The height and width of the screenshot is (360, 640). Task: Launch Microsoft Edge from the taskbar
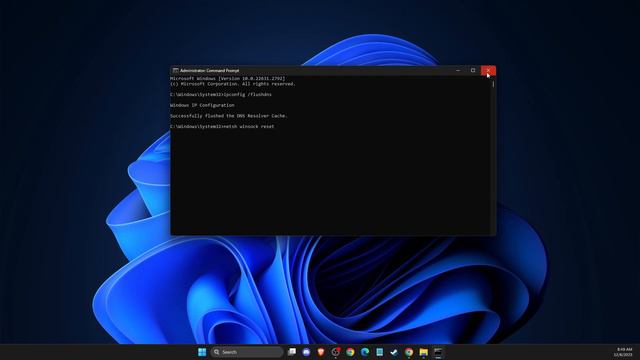pos(365,352)
